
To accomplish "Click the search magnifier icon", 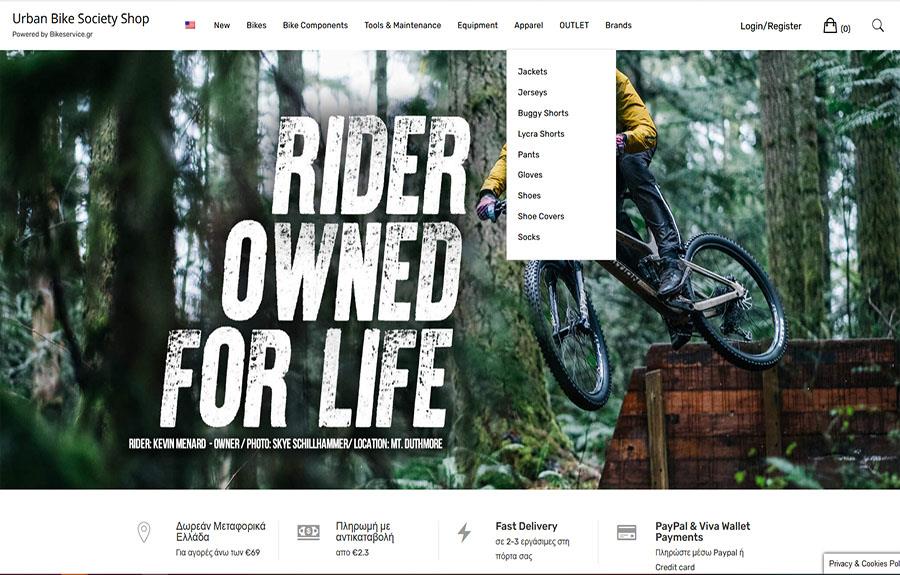I will click(x=878, y=25).
